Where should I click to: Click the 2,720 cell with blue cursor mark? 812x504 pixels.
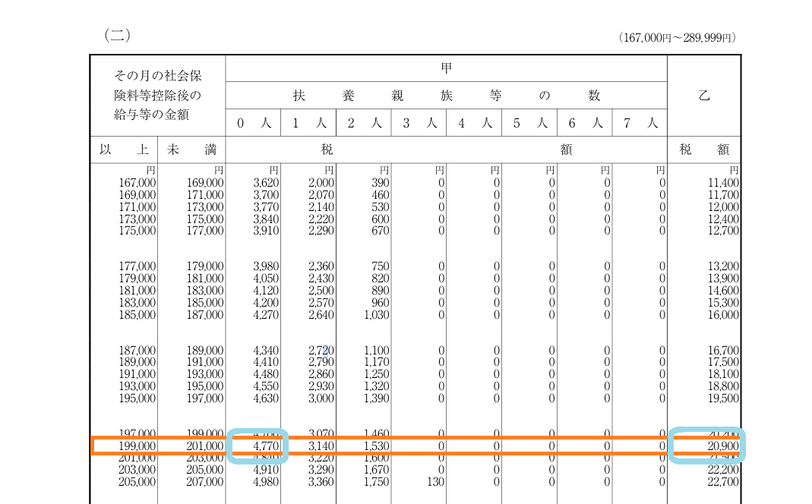[320, 351]
